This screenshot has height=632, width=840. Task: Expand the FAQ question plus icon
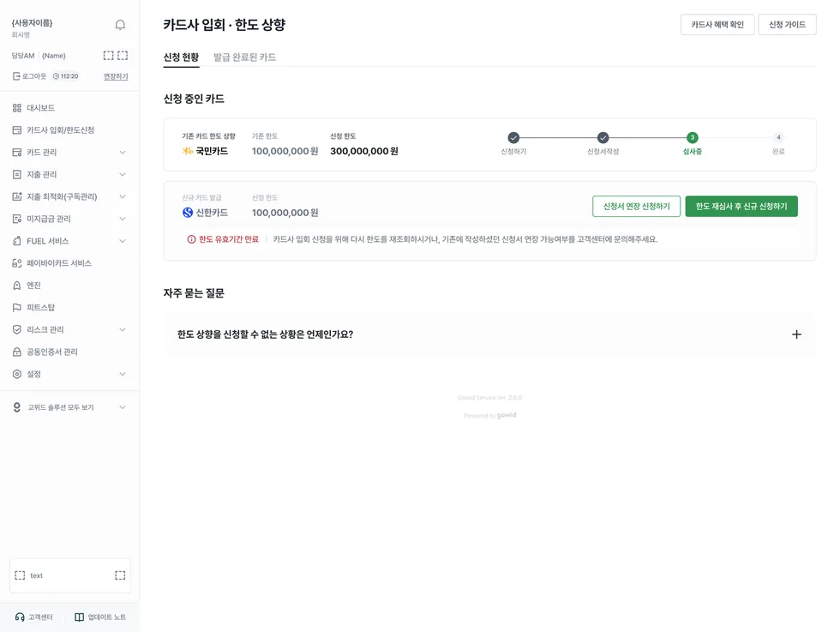796,334
